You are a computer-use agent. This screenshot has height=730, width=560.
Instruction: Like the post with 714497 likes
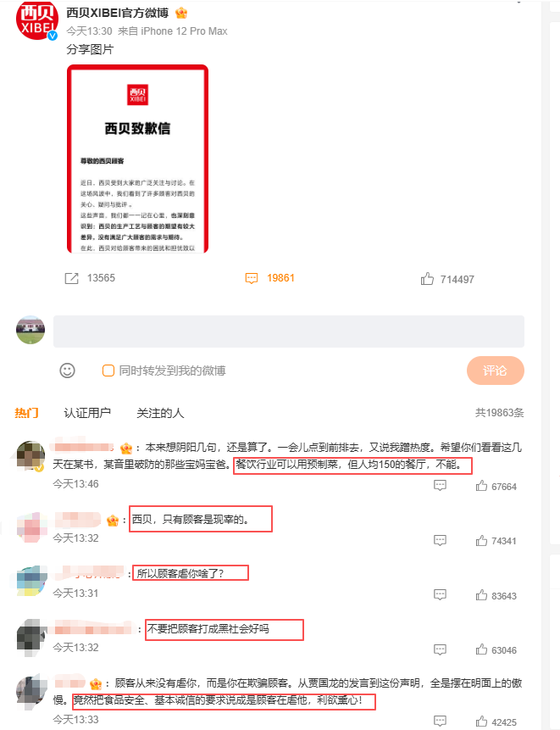tap(427, 279)
